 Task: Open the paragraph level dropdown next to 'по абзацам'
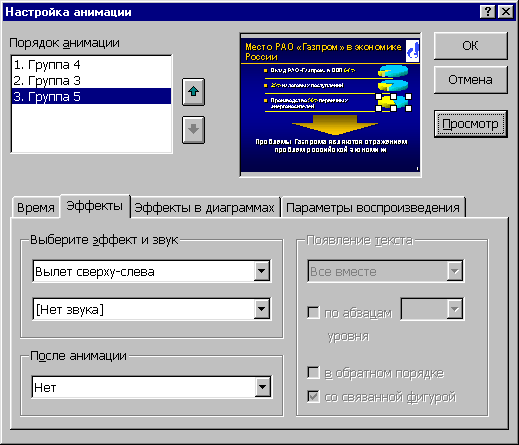[455, 309]
